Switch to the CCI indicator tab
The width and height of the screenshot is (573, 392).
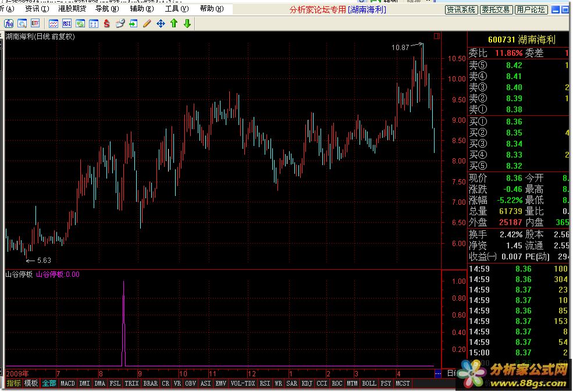pyautogui.click(x=322, y=383)
